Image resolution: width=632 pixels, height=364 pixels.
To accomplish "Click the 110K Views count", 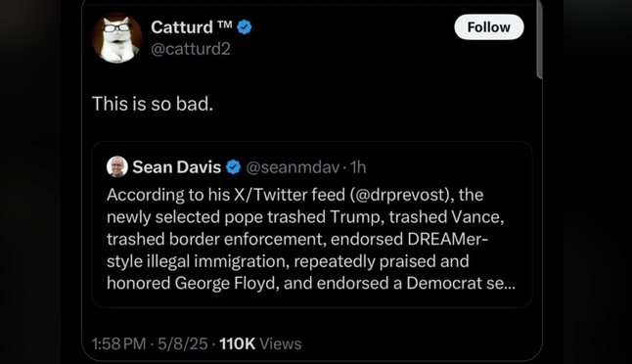I will click(260, 343).
